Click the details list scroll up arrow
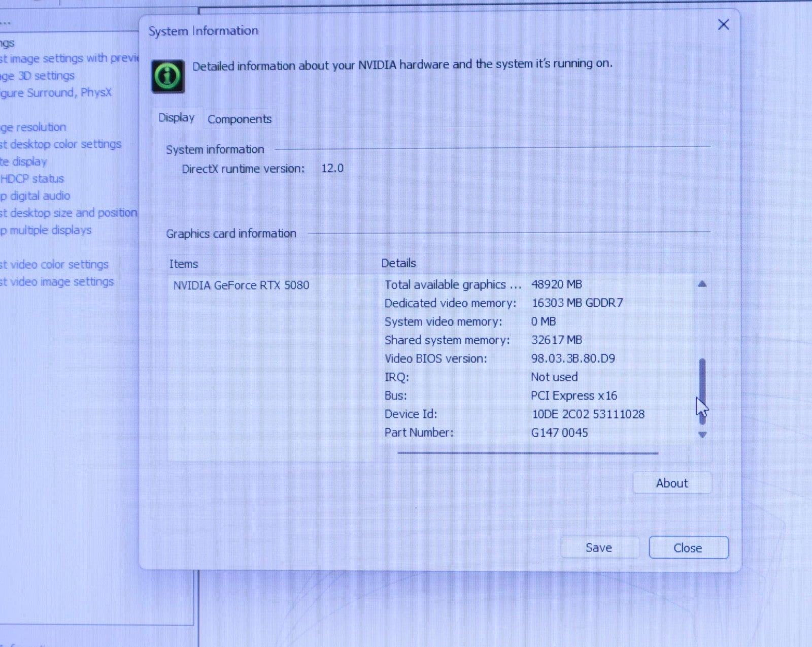The image size is (812, 647). tap(702, 284)
